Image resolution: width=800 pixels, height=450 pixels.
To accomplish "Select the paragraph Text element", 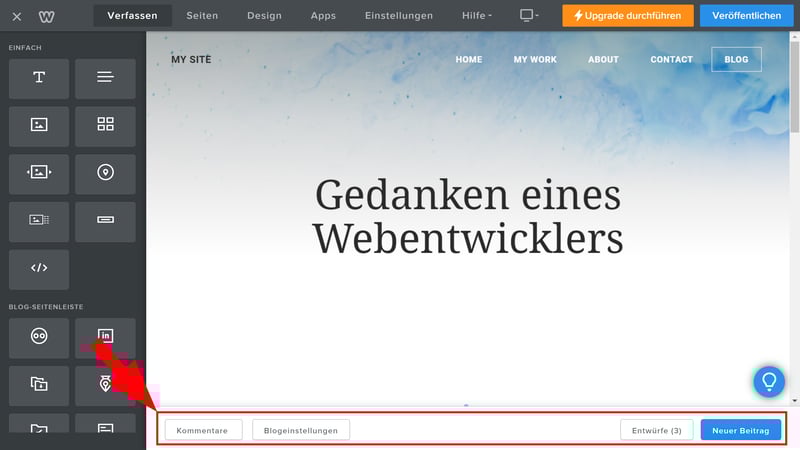I will tap(105, 78).
